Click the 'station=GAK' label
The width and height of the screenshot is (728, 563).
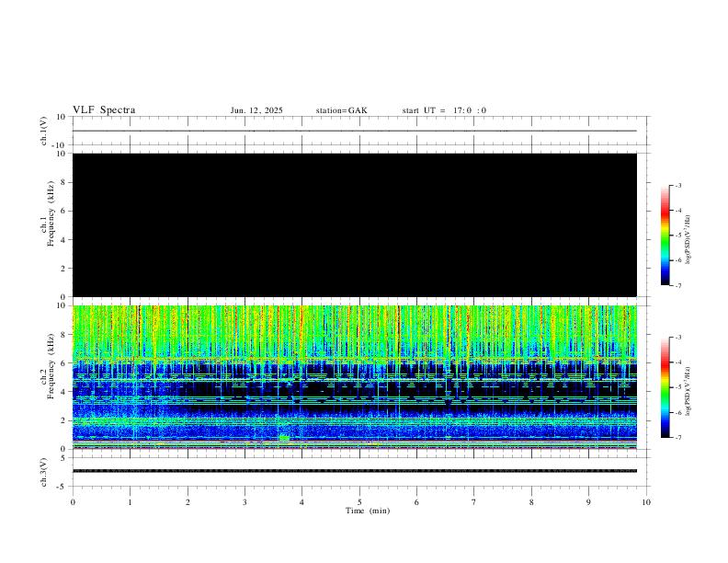click(x=341, y=110)
